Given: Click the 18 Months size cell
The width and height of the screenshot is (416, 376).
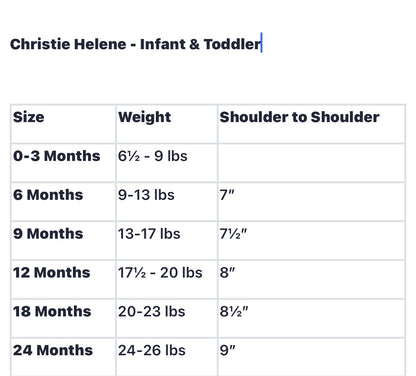Looking at the screenshot, I should pyautogui.click(x=63, y=318).
